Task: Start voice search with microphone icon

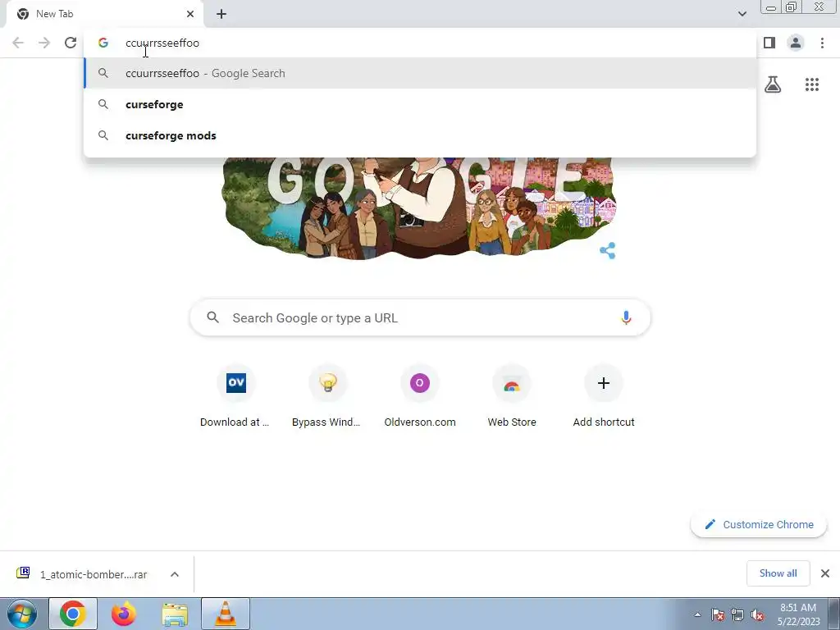Action: tap(626, 317)
